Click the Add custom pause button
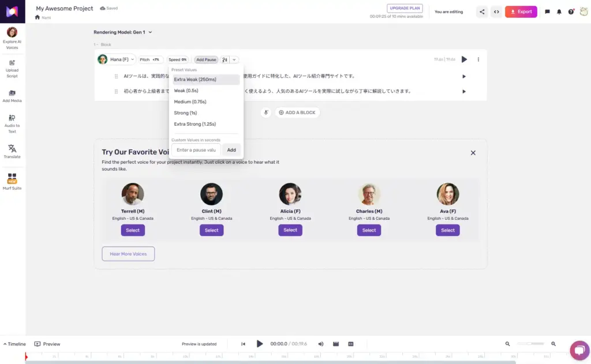This screenshot has height=364, width=591. point(231,150)
